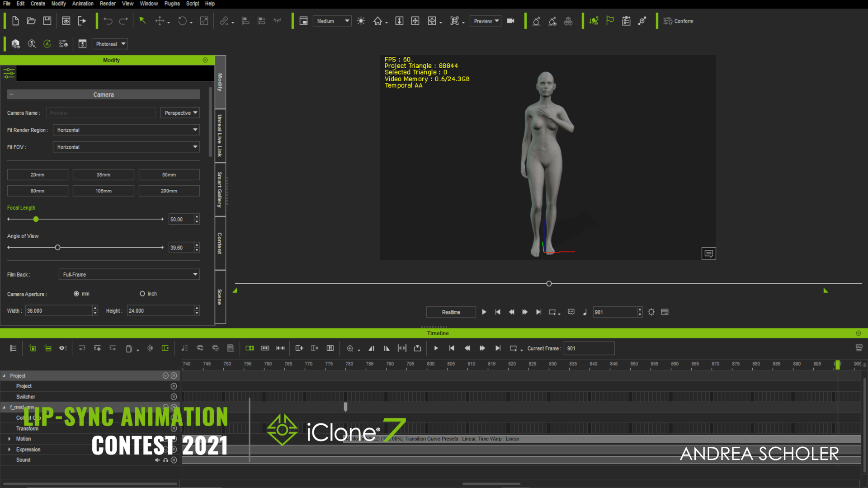The image size is (868, 488).
Task: Open player settings gear icon
Action: [651, 312]
